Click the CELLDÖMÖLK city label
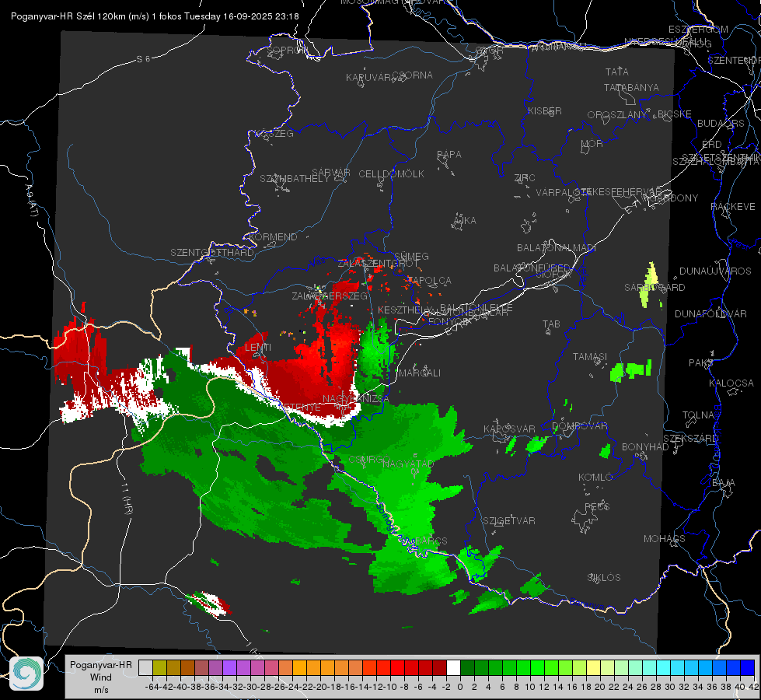This screenshot has width=761, height=700. (391, 173)
